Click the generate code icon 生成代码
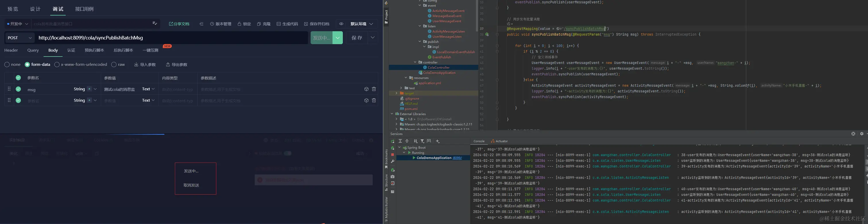 click(x=279, y=24)
